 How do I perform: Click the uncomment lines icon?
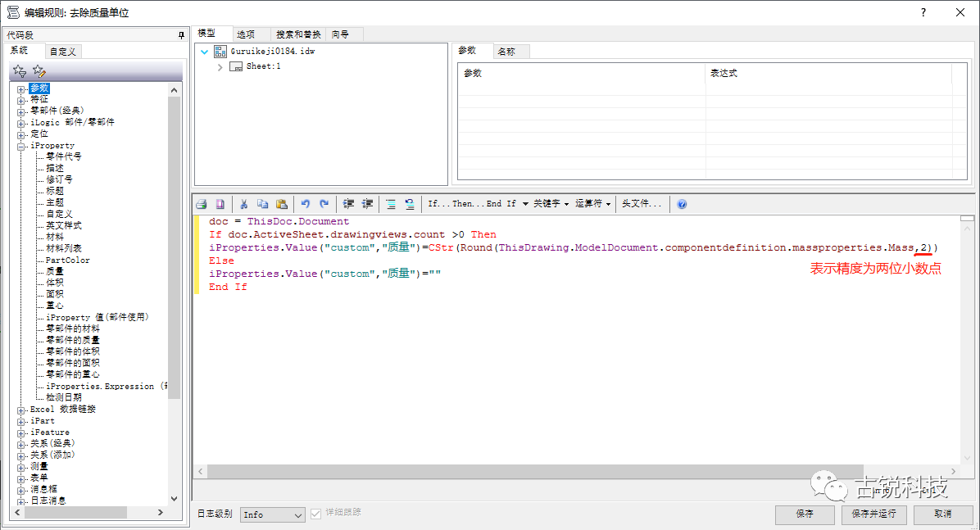[x=410, y=204]
